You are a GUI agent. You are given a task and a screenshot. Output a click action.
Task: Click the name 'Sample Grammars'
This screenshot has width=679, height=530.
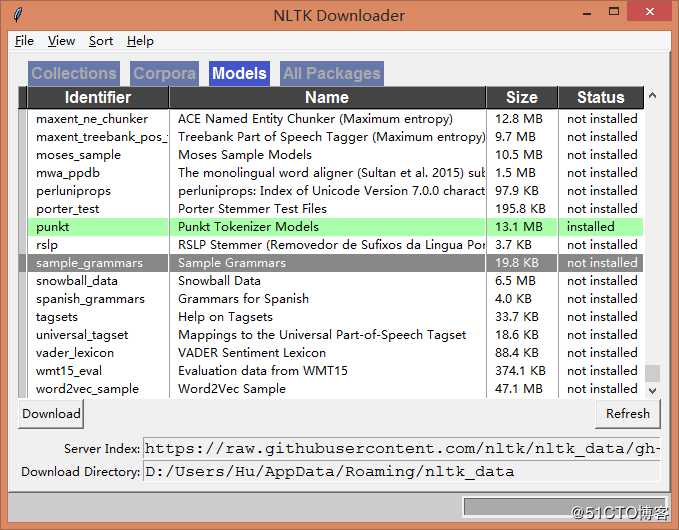click(x=232, y=263)
